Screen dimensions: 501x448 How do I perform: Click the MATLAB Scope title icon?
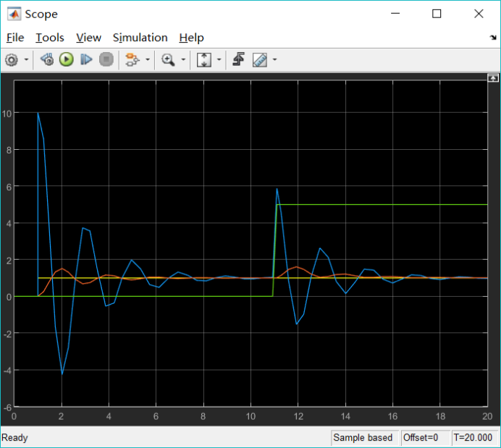pyautogui.click(x=14, y=14)
